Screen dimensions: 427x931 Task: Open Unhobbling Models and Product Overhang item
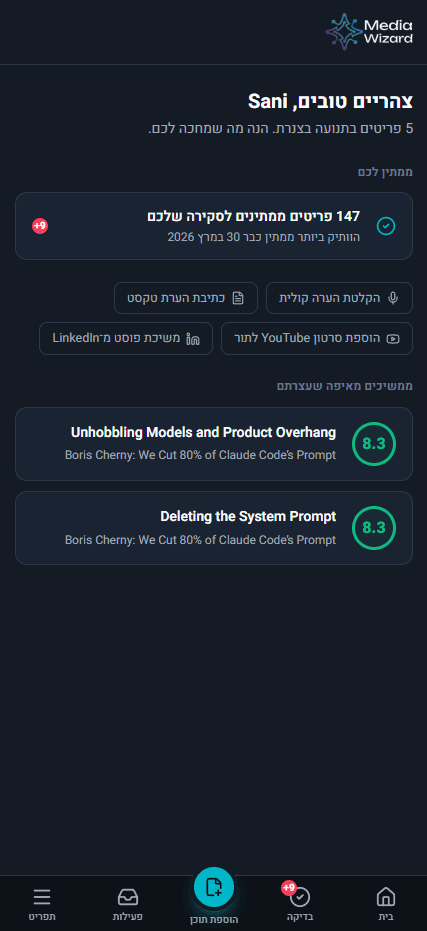[x=214, y=444]
